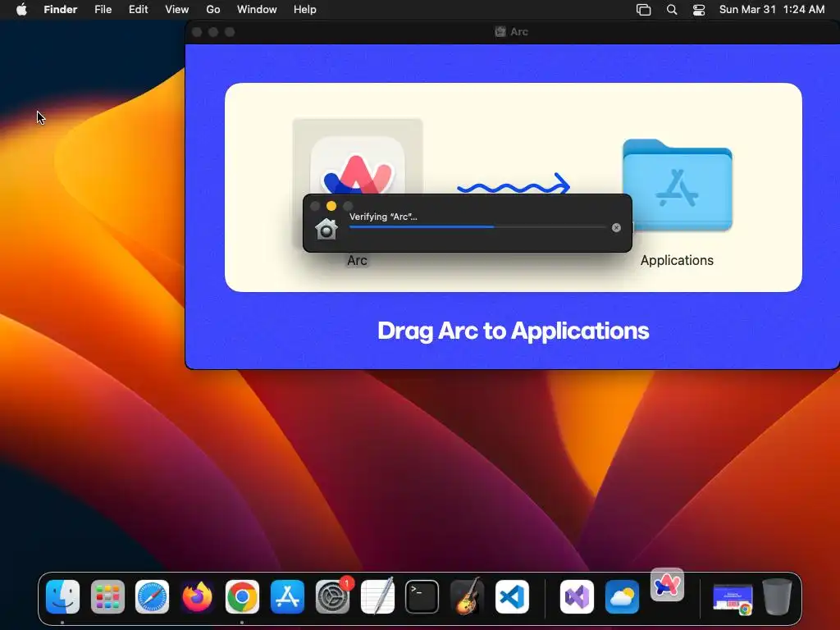Click the Gatekeeper house icon in dialog

click(x=326, y=229)
